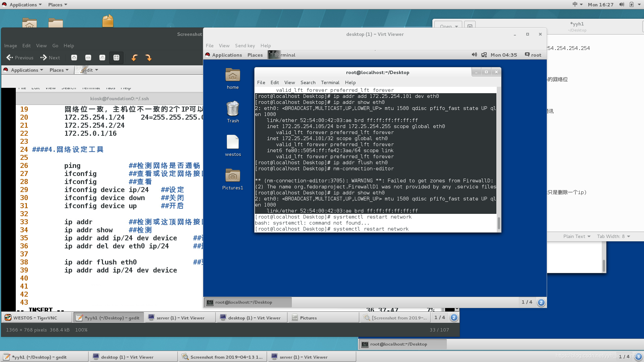
Task: Go to Next image
Action: pyautogui.click(x=50, y=58)
